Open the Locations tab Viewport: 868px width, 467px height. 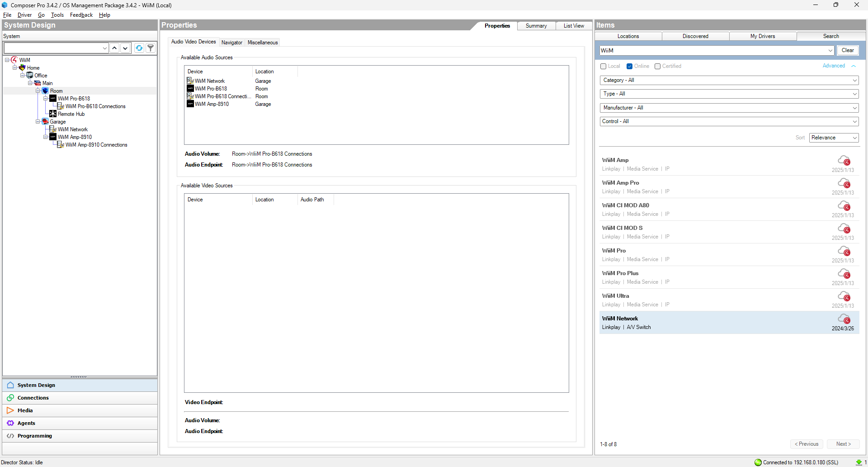[x=628, y=36]
